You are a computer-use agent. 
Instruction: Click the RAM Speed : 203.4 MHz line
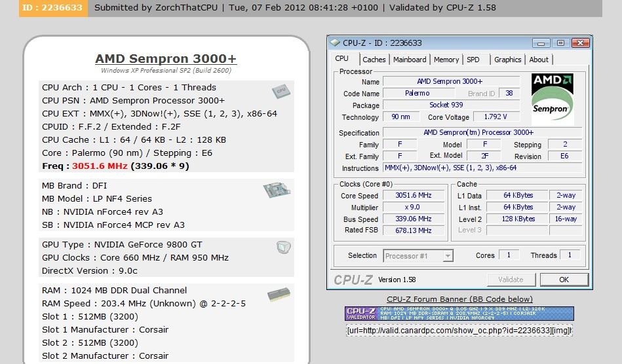(x=144, y=303)
